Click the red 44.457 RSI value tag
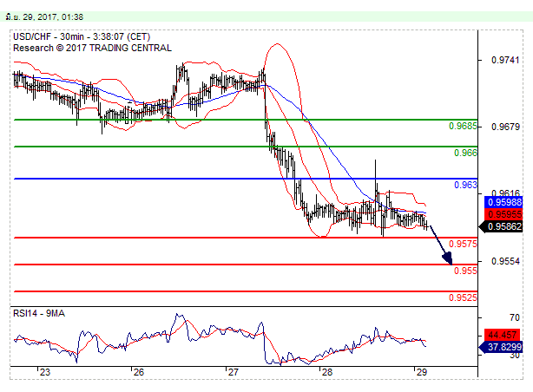 (x=502, y=335)
